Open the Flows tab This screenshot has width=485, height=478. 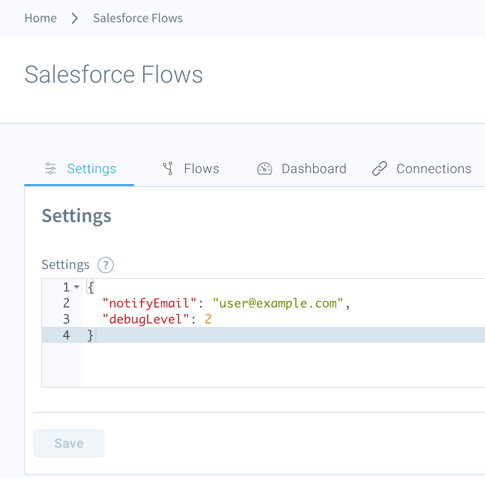click(x=191, y=169)
